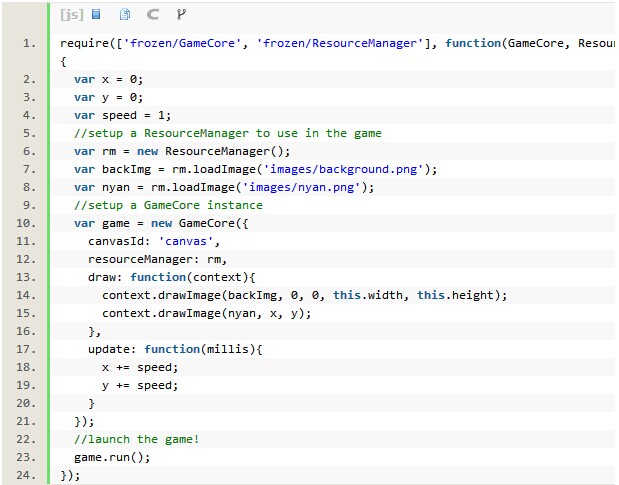Click the copy to clipboard icon
The image size is (619, 485).
click(x=125, y=15)
